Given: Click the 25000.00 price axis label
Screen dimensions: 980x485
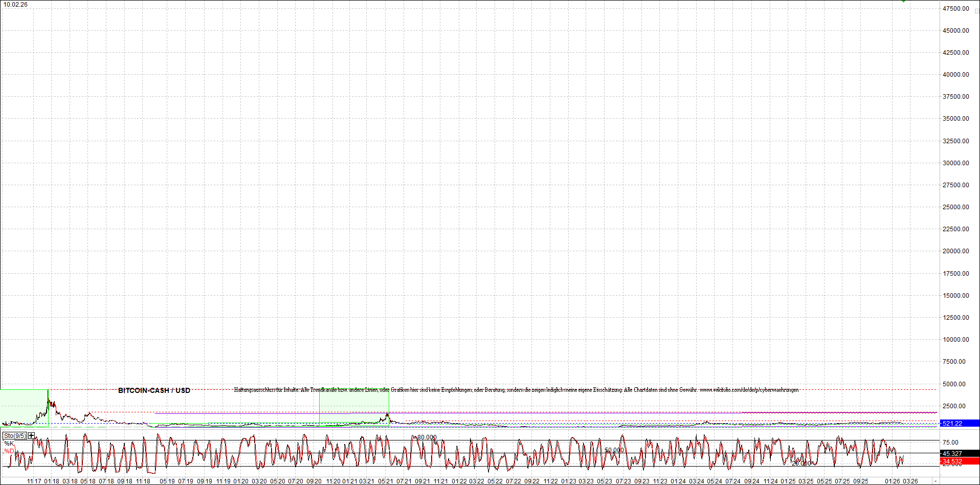Looking at the screenshot, I should [x=955, y=207].
